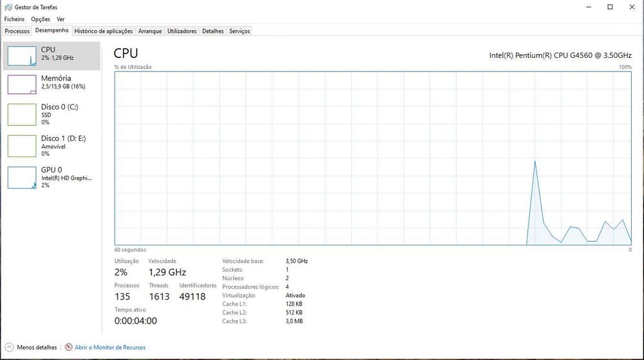Collapse view with Menos detalhes chevron icon
This screenshot has width=644, height=360.
[x=9, y=347]
